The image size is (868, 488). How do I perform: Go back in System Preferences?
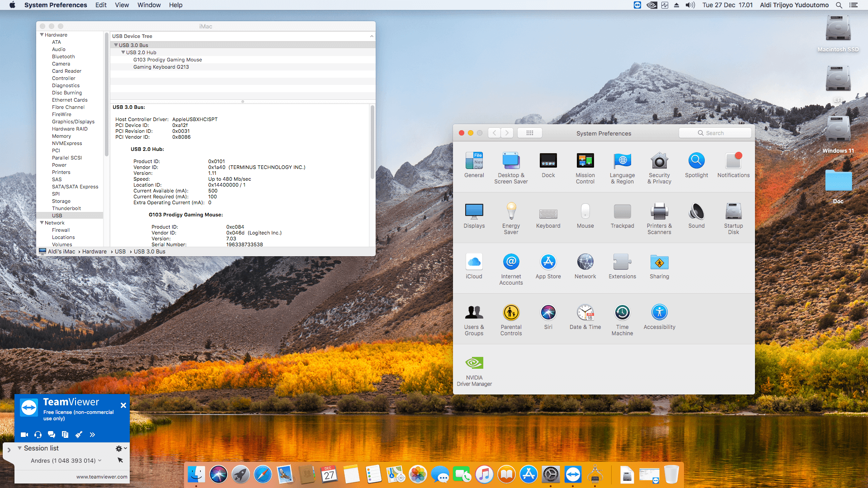click(x=495, y=133)
